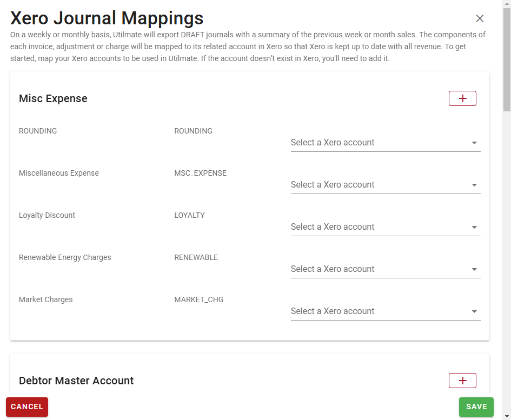Click the Loyalty Discount label
This screenshot has width=511, height=420.
[47, 215]
